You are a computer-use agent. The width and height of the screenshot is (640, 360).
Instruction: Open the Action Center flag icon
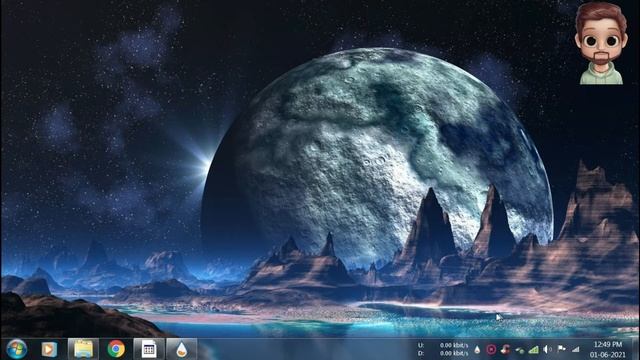562,349
